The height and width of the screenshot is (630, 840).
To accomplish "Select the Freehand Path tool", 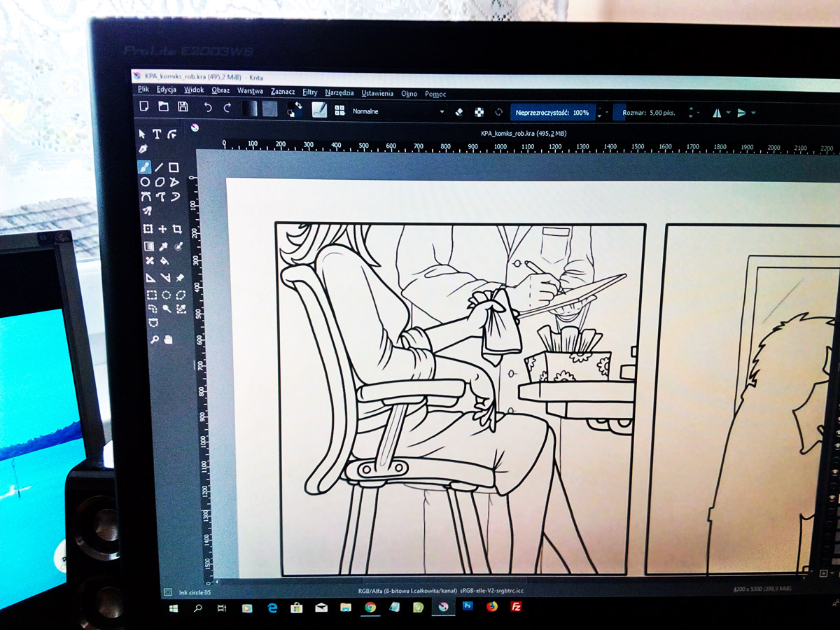I will pos(160,196).
